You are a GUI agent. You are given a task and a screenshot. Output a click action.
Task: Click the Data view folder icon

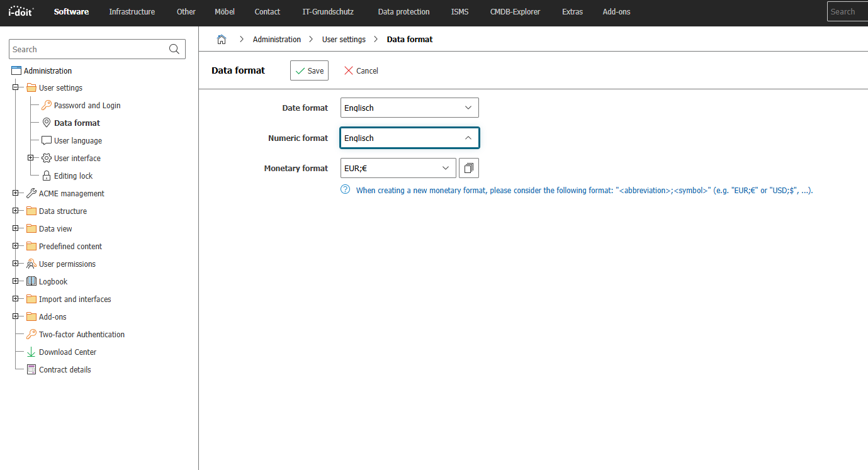[x=31, y=229]
